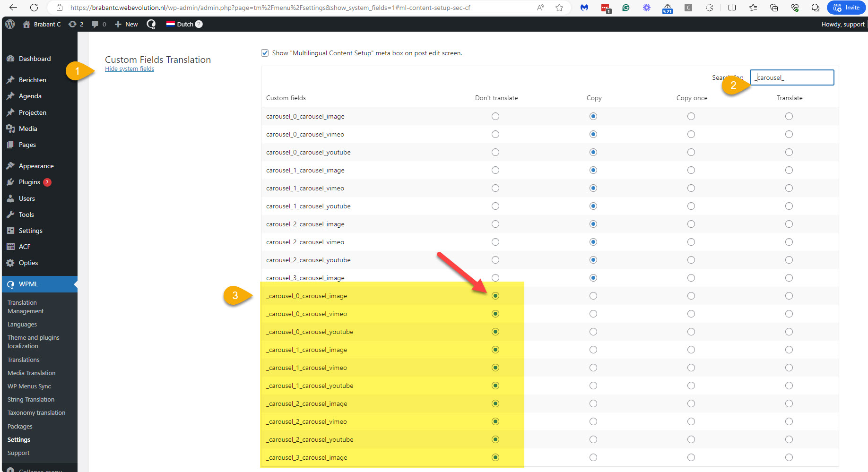Viewport: 868px width, 472px height.
Task: Click the browser refresh icon
Action: 34,8
